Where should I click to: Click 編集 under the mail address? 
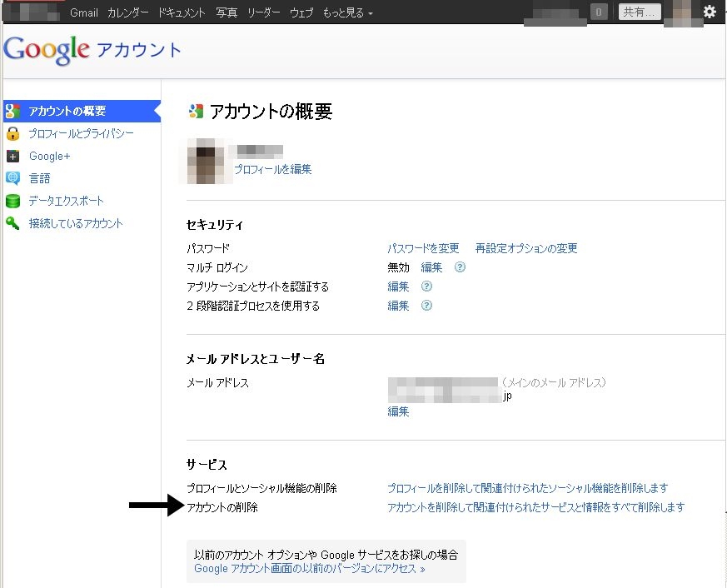point(398,411)
